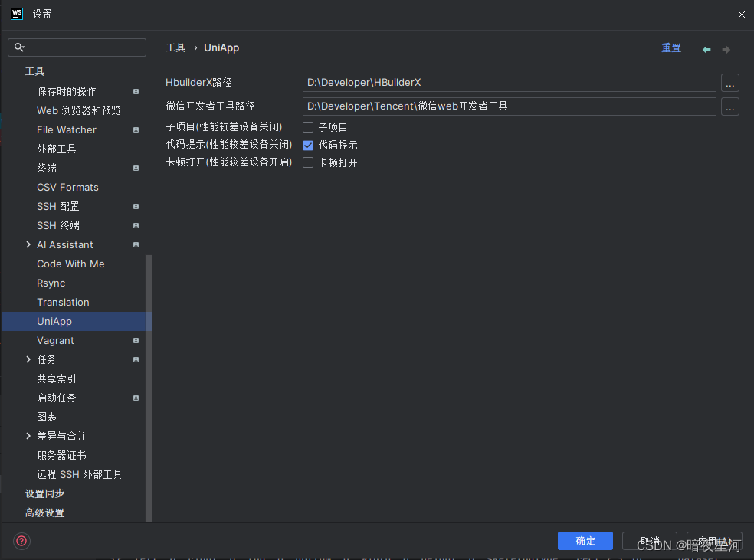Viewport: 754px width, 560px height.
Task: Click the forward navigation arrow
Action: 726,48
